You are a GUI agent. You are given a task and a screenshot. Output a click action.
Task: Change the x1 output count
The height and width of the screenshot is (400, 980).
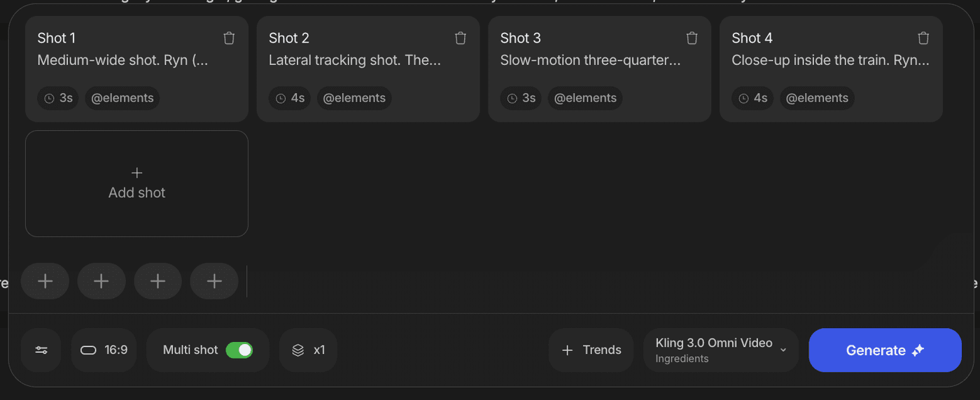click(x=308, y=350)
